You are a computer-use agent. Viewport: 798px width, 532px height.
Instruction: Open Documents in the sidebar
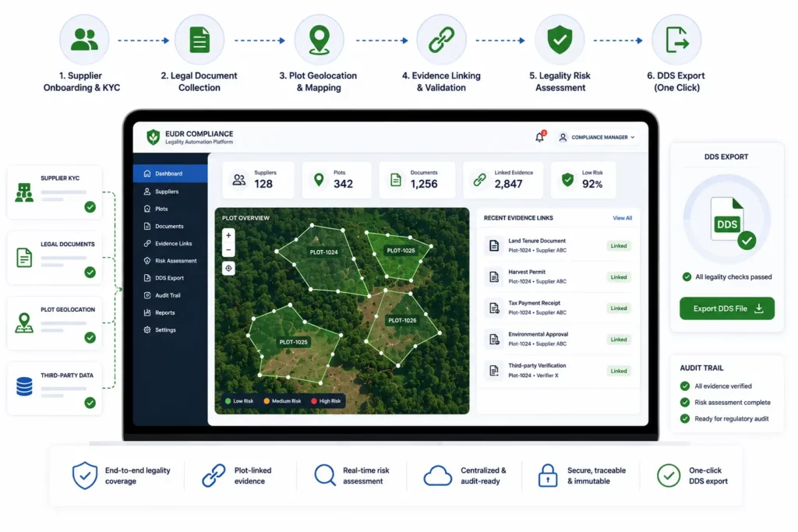[170, 226]
